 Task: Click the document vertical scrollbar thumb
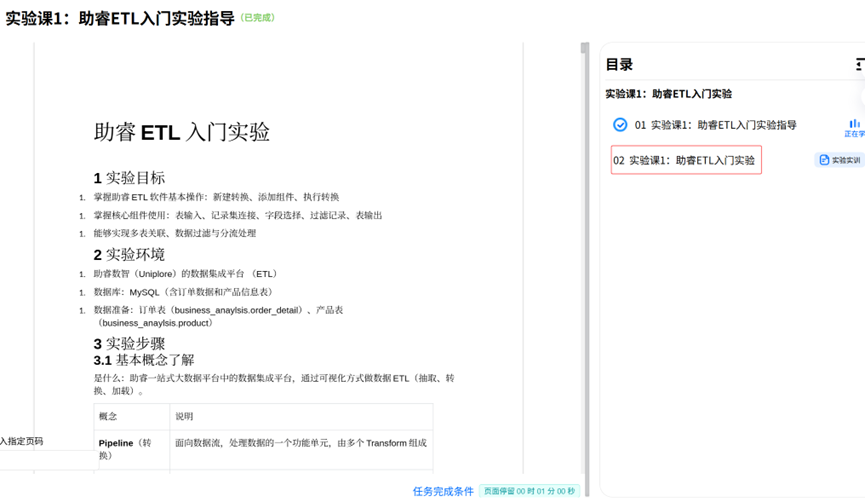point(584,48)
